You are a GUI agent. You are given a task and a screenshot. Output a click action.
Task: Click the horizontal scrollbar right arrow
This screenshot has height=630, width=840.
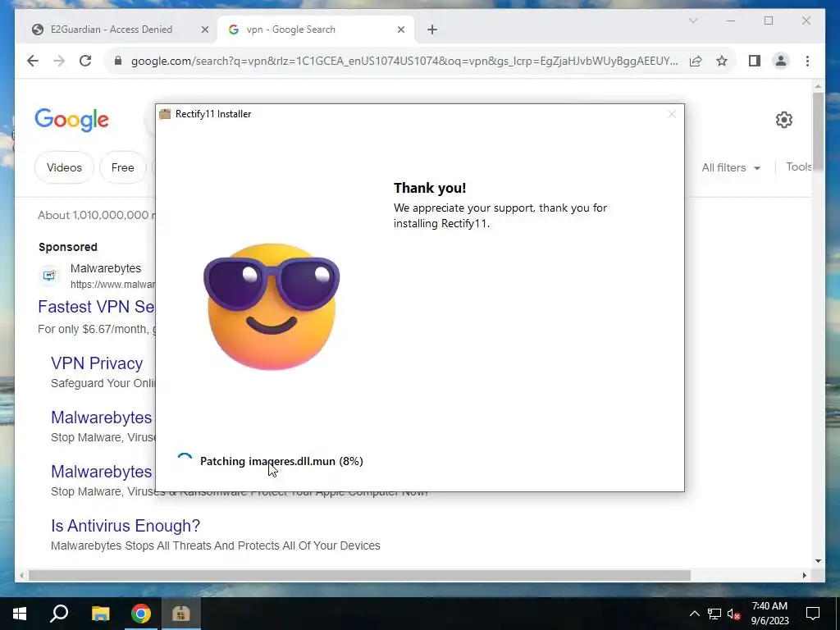pyautogui.click(x=804, y=575)
